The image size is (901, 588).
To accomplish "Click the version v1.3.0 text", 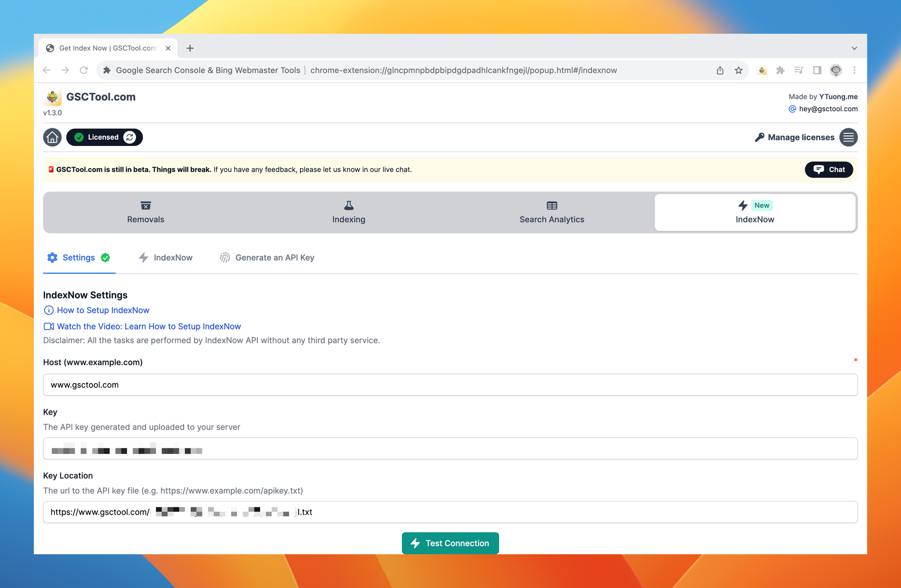I will click(53, 113).
